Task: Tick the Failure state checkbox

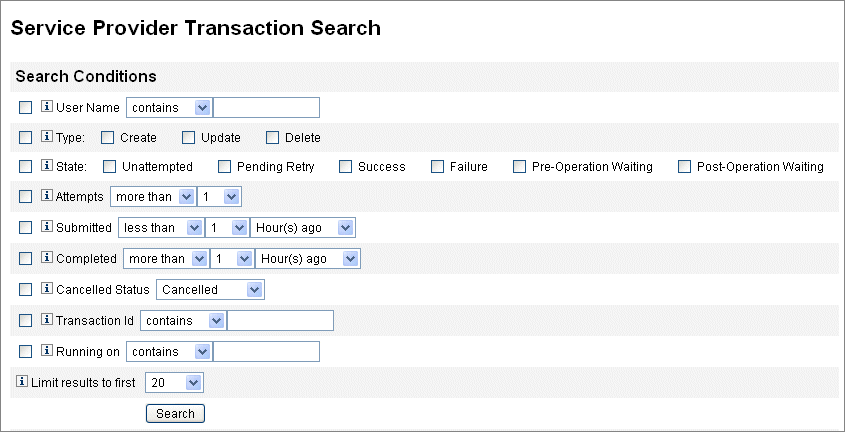Action: [x=437, y=167]
